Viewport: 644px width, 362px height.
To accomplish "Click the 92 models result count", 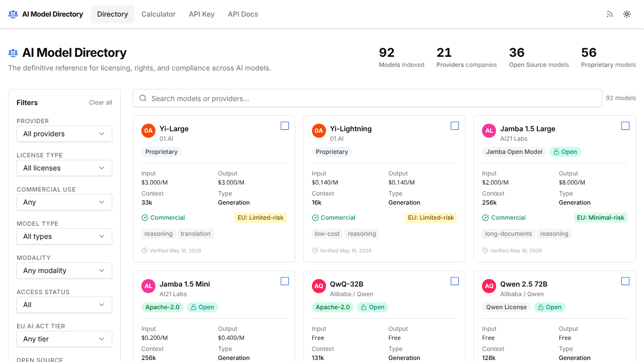I will point(621,98).
